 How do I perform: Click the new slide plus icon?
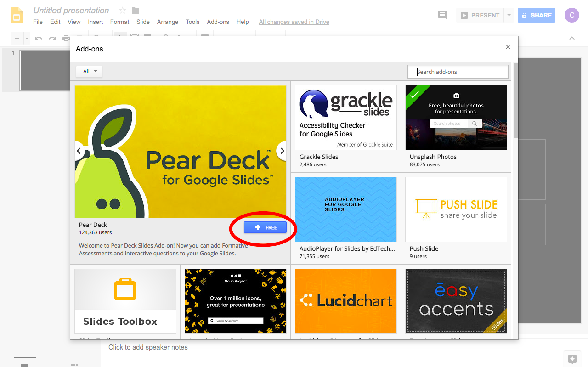click(17, 38)
